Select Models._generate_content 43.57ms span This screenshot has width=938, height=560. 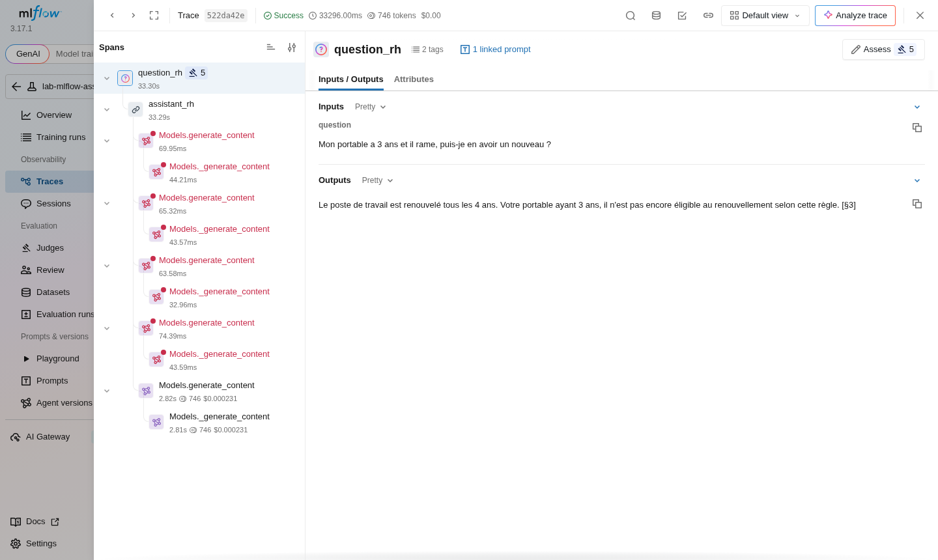pos(199,234)
